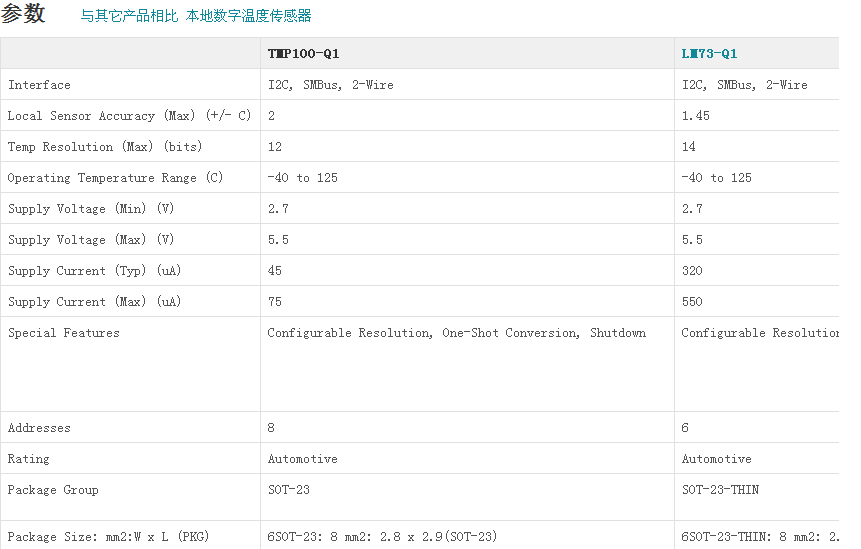Select the 1.45 accuracy value for LM73-Q1

695,116
